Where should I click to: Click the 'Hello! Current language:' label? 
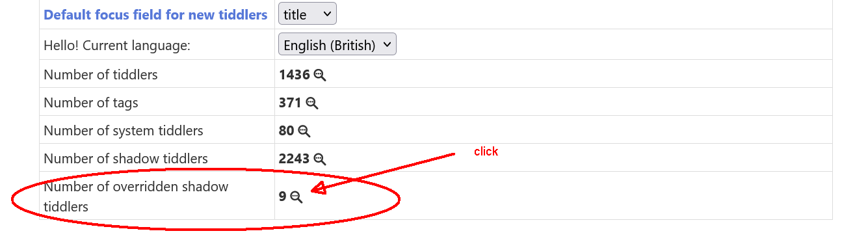(117, 46)
